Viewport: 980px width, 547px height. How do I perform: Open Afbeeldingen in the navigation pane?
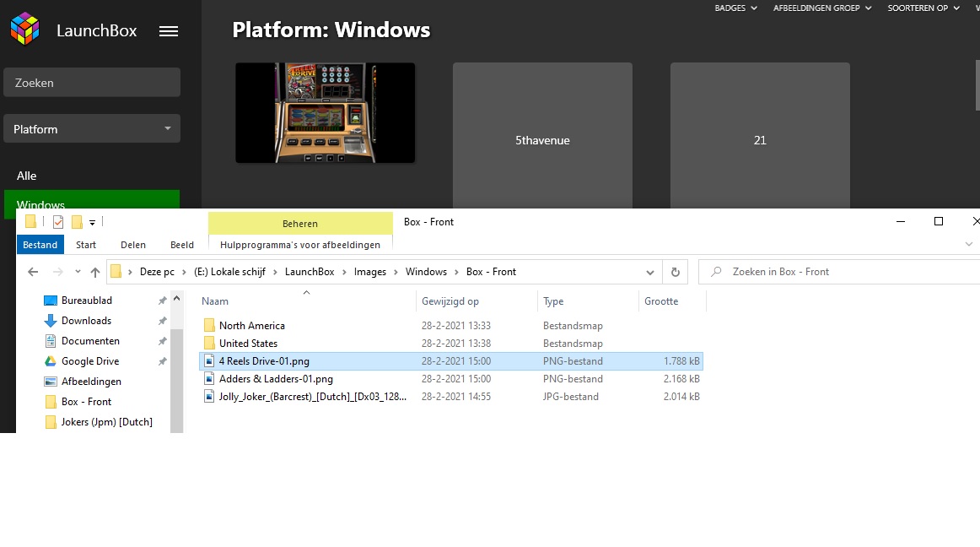pyautogui.click(x=91, y=382)
